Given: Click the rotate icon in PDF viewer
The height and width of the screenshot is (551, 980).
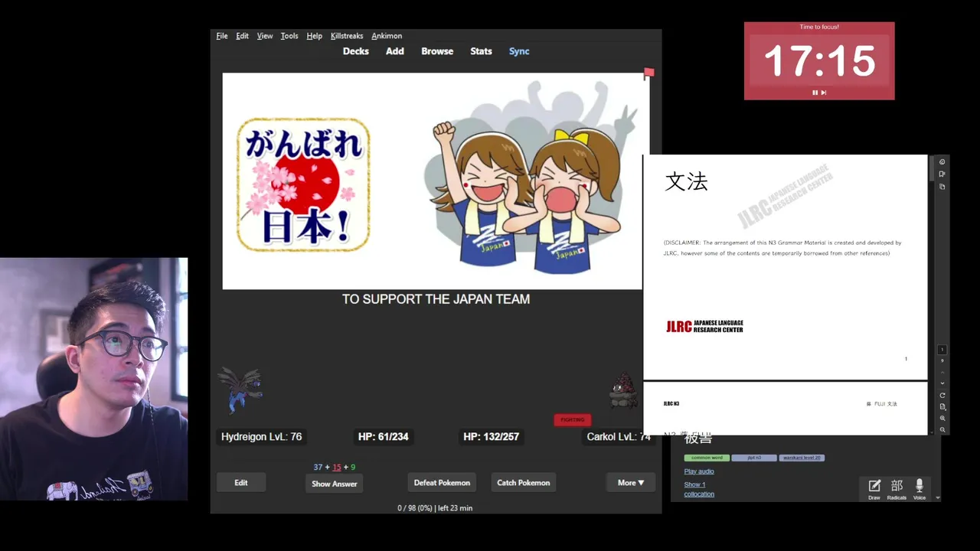Looking at the screenshot, I should tap(942, 396).
